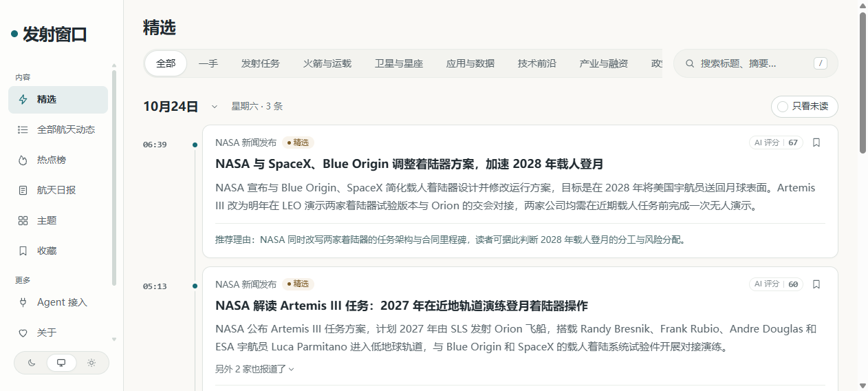Screen dimensions: 868x391
Task: Open 精选 in the sidebar
Action: point(58,99)
